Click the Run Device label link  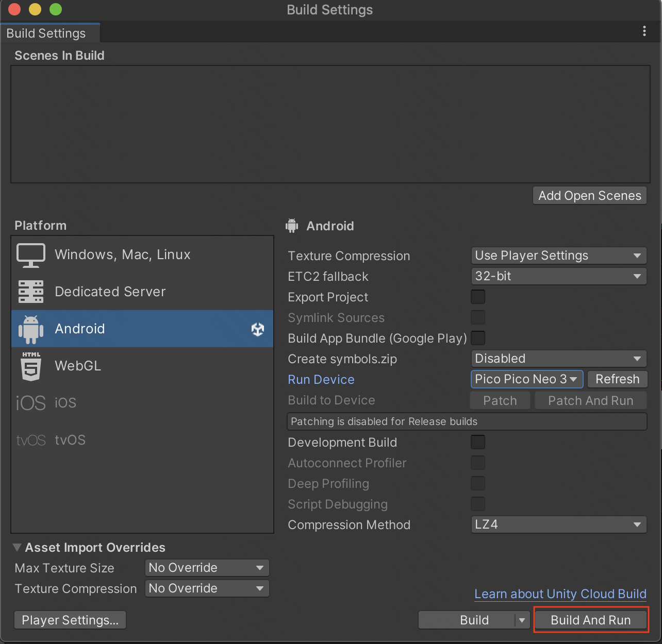(321, 380)
